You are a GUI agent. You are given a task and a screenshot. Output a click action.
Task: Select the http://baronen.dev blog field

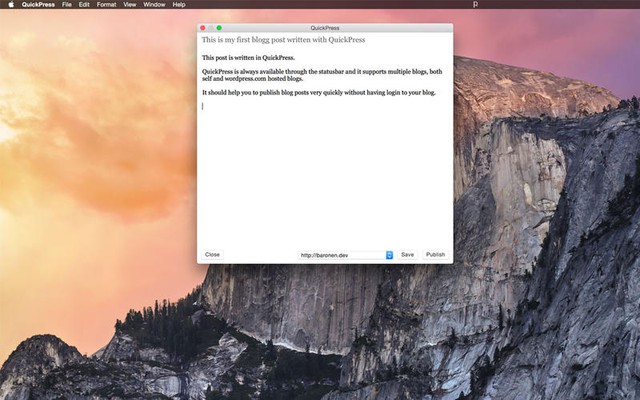pos(341,255)
